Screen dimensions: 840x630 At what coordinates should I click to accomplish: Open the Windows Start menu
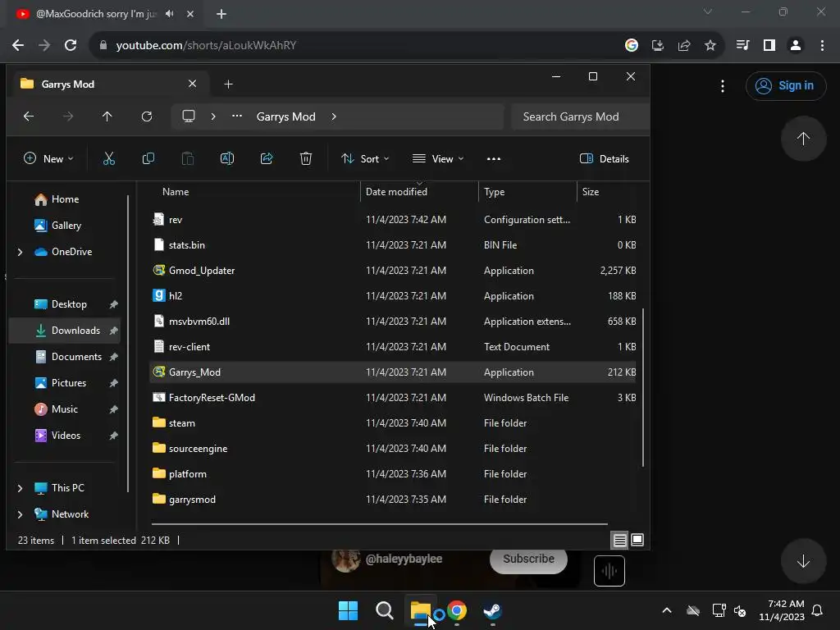[x=348, y=610]
